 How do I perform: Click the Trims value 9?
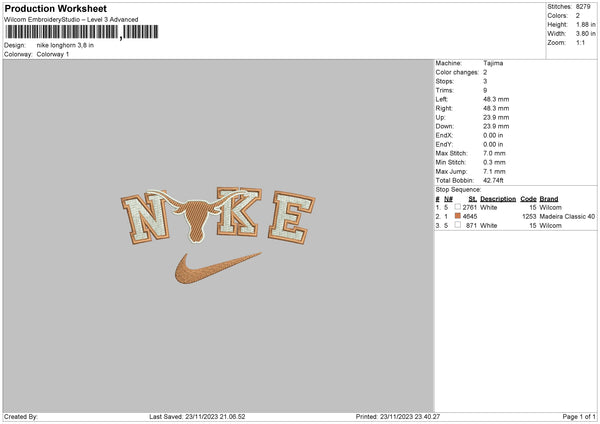(x=485, y=90)
